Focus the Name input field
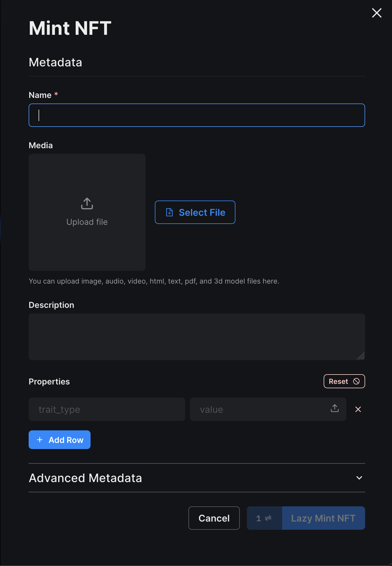This screenshot has width=392, height=566. [x=197, y=115]
